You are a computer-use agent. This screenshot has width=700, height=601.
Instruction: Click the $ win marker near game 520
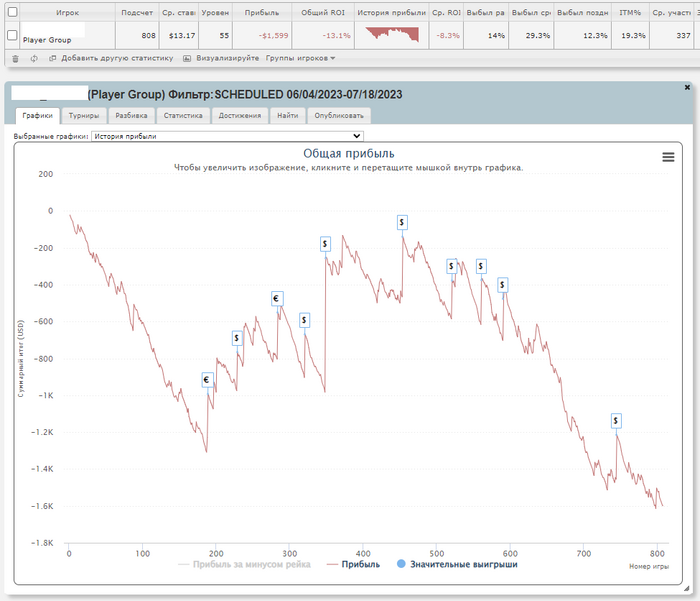(452, 267)
